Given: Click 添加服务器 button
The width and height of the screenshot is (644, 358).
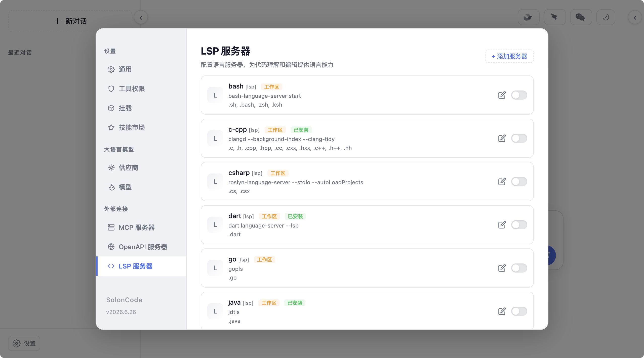Looking at the screenshot, I should (509, 56).
